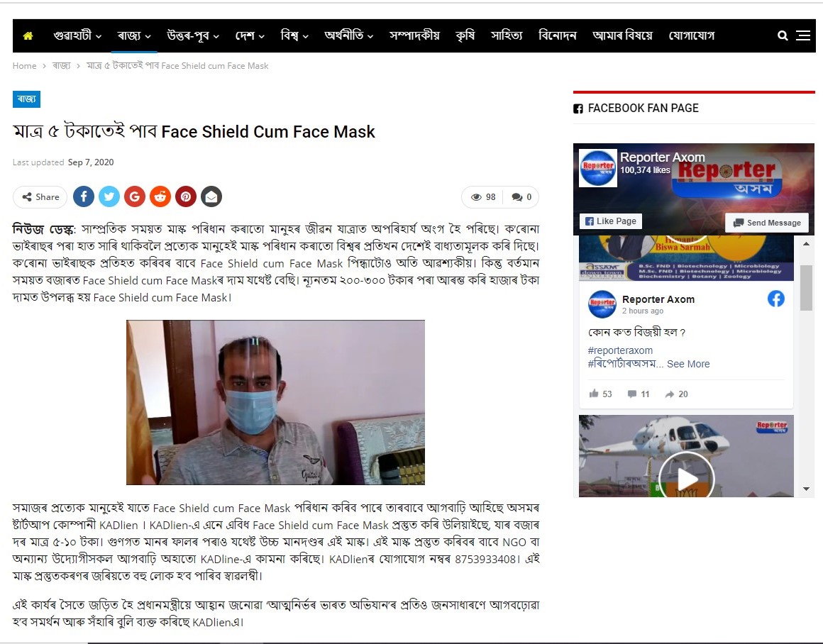This screenshot has width=823, height=644.
Task: Click Send Message on Facebook widget
Action: point(767,223)
